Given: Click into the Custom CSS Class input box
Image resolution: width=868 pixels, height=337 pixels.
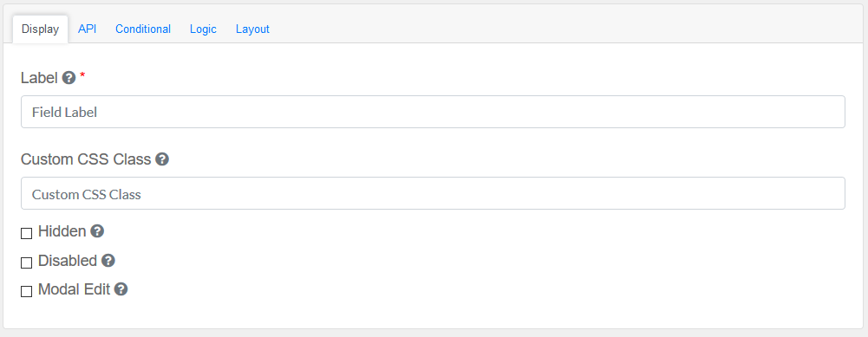Looking at the screenshot, I should [433, 193].
